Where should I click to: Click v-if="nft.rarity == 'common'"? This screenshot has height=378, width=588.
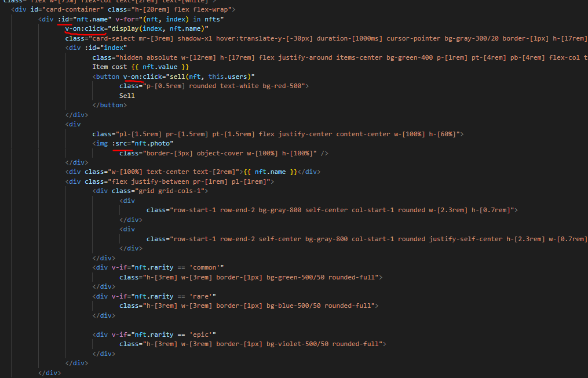click(x=167, y=268)
